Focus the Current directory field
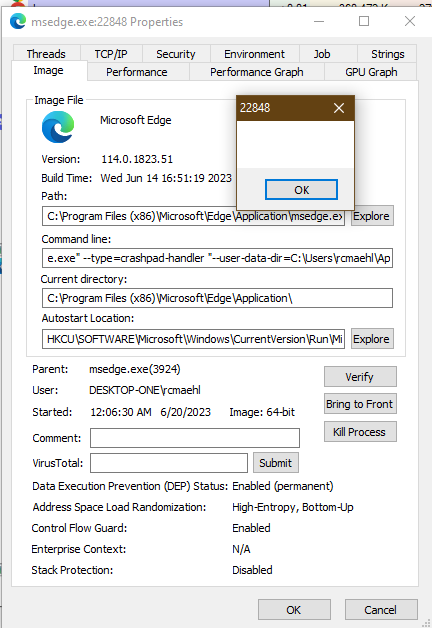 [217, 298]
